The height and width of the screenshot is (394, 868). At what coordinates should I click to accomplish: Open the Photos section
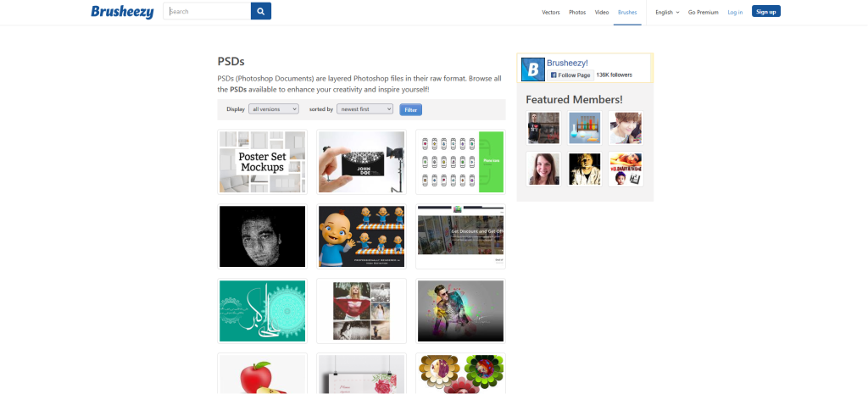click(x=577, y=12)
